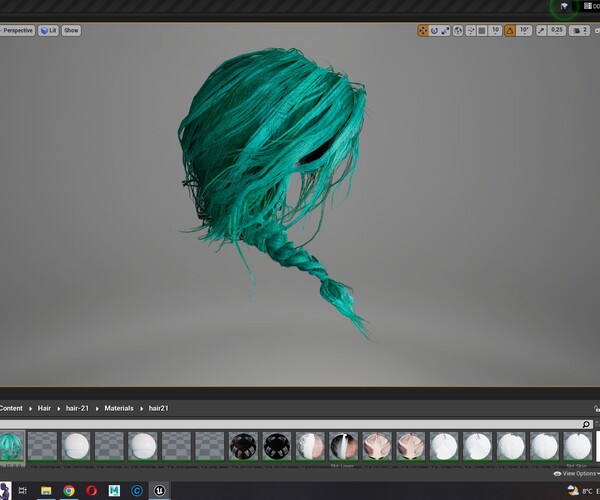Click the search magnifier icon
The width and height of the screenshot is (600, 500).
tap(586, 424)
